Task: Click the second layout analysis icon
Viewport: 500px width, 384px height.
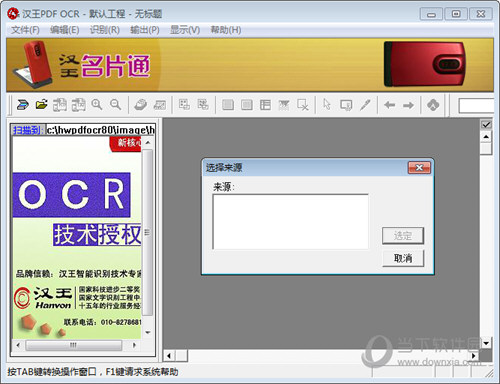Action: (203, 105)
